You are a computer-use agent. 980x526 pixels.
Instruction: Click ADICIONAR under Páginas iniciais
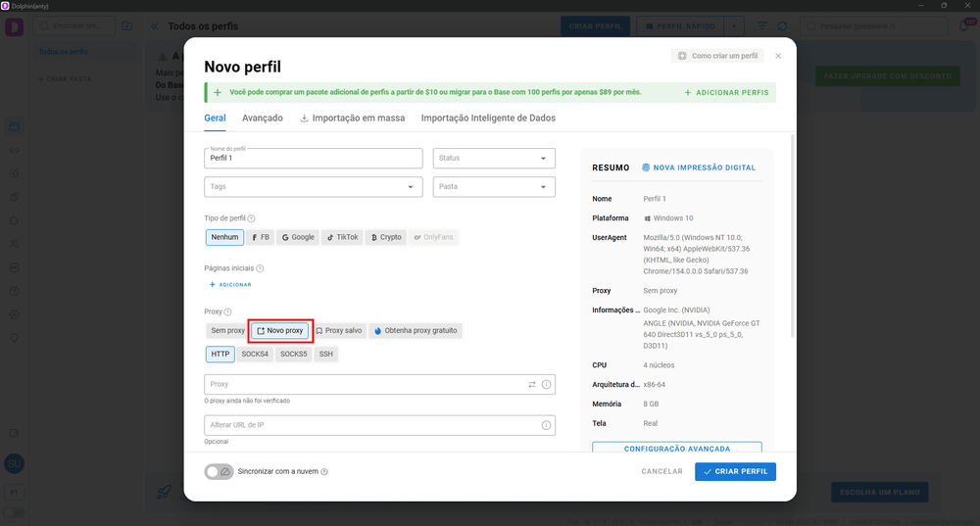click(230, 285)
